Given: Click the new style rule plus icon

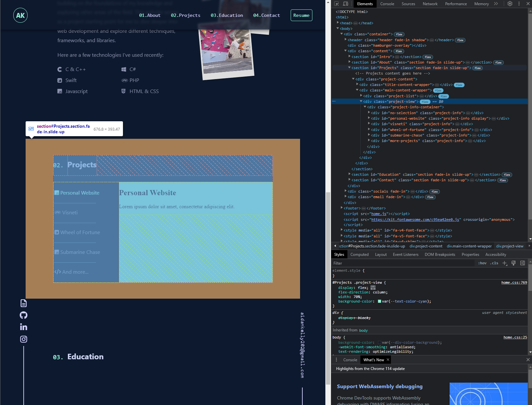Looking at the screenshot, I should [x=504, y=263].
